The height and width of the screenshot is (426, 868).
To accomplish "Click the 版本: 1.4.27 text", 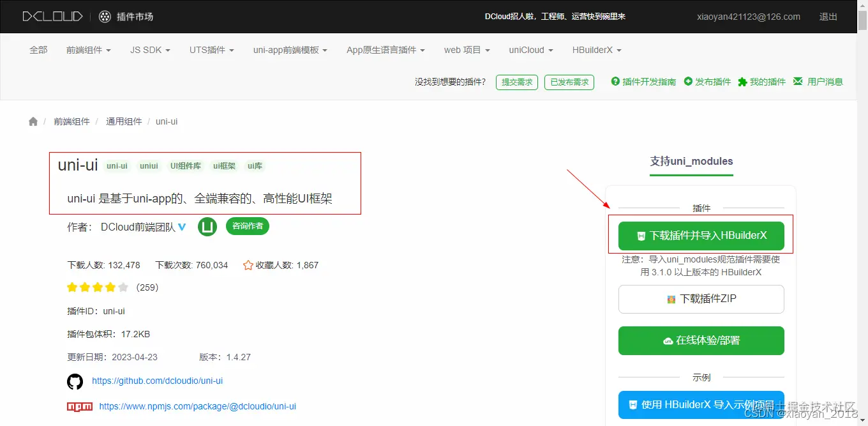I will (x=225, y=357).
